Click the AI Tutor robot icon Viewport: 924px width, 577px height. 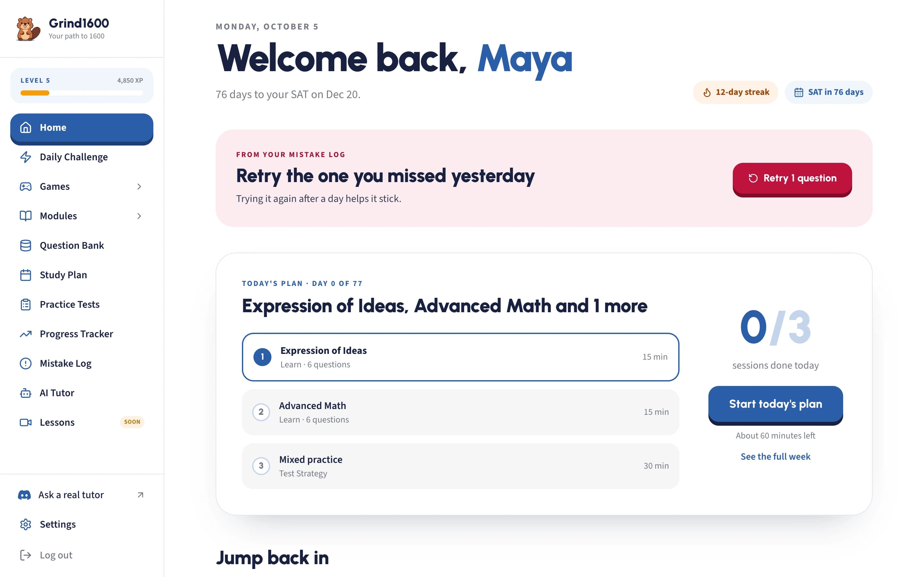click(26, 393)
